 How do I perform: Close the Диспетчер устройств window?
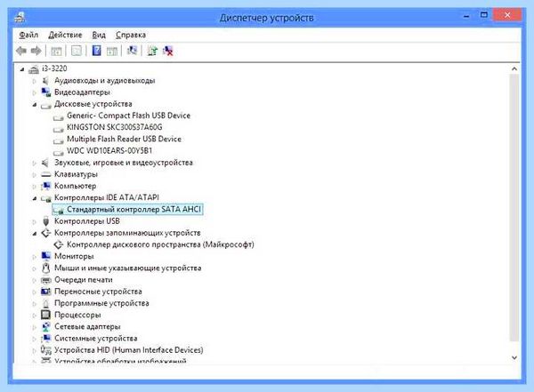click(507, 15)
